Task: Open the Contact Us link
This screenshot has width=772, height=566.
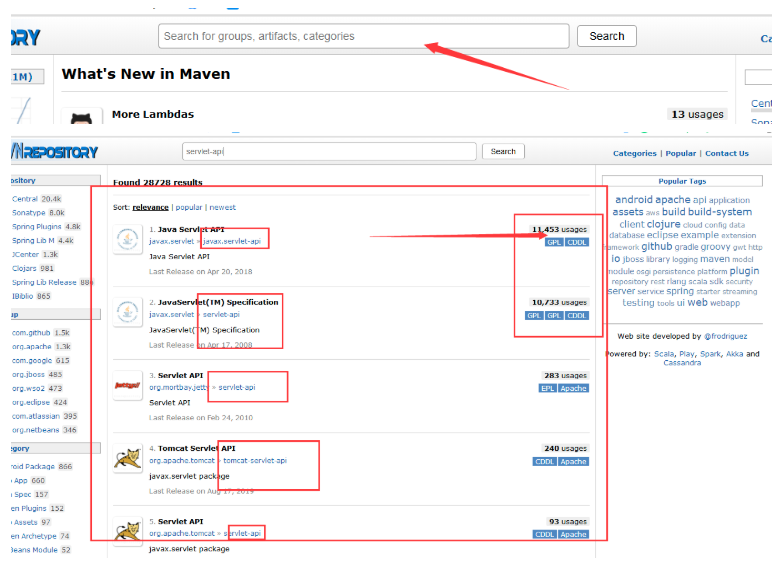Action: 727,154
